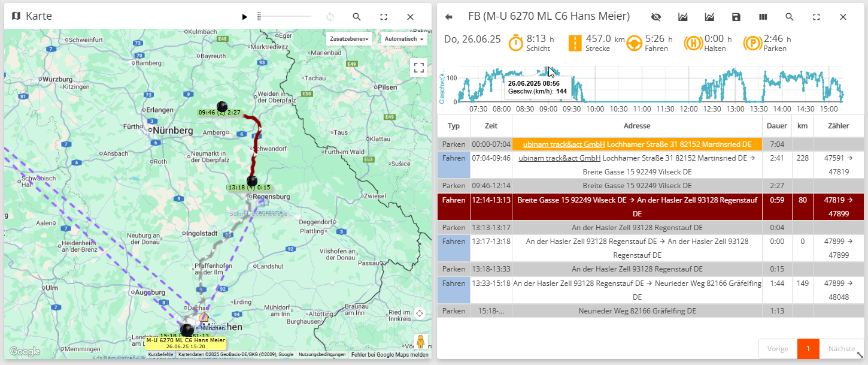Save the logbook with the disk icon
Screen dimensions: 868x365
(x=736, y=17)
